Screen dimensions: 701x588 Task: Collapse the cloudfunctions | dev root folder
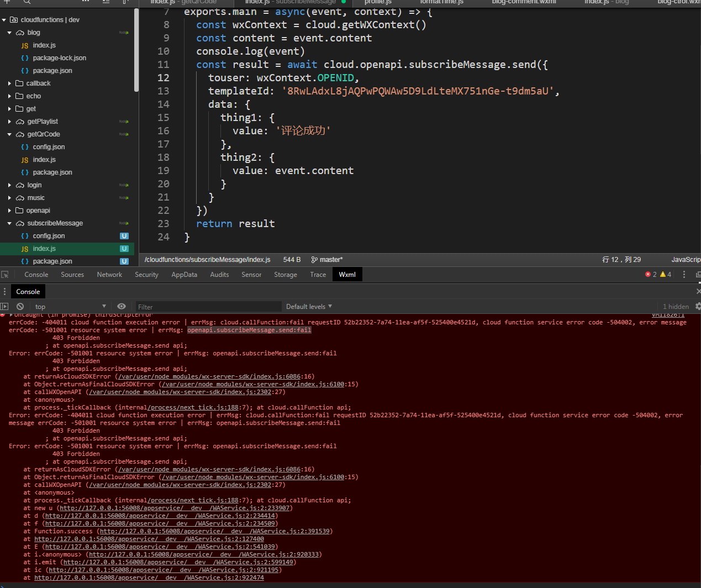pyautogui.click(x=4, y=20)
